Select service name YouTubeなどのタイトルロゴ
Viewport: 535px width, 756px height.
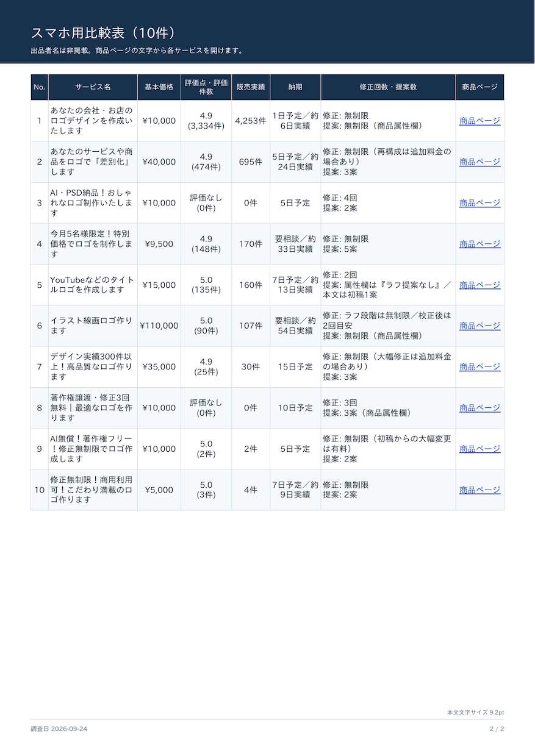[x=93, y=285]
